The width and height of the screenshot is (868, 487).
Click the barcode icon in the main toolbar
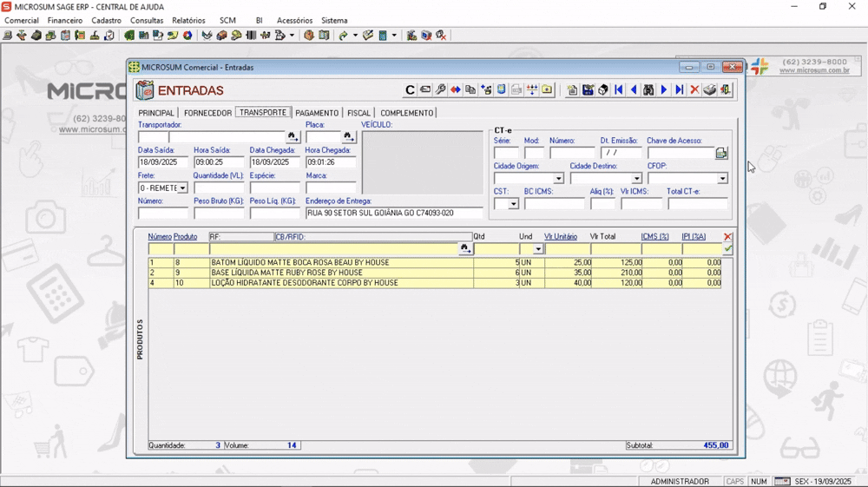click(250, 36)
